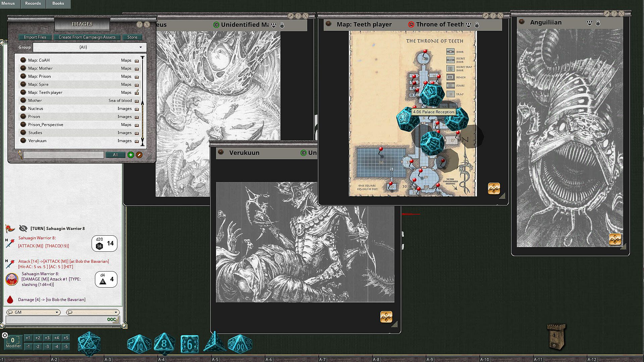This screenshot has height=362, width=644.
Task: Click Create From Campaign Assets
Action: point(87,37)
